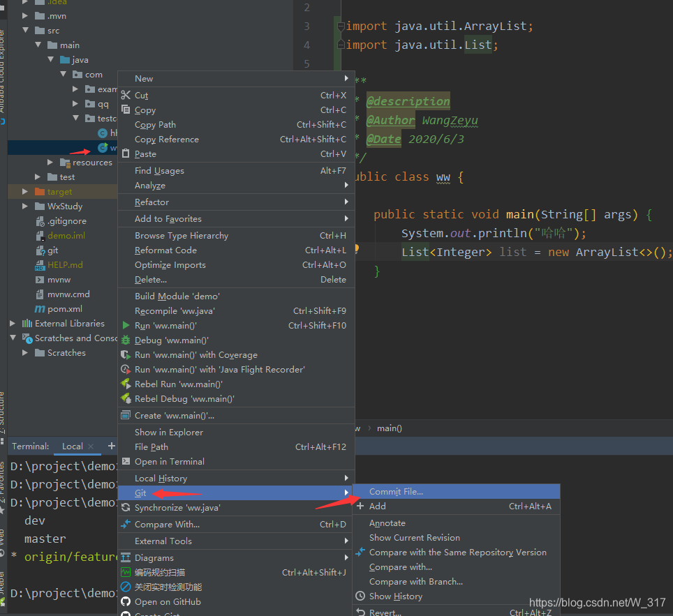Click the Run 'ww.main()' green arrow icon
Image resolution: width=673 pixels, height=616 pixels.
pyautogui.click(x=127, y=325)
